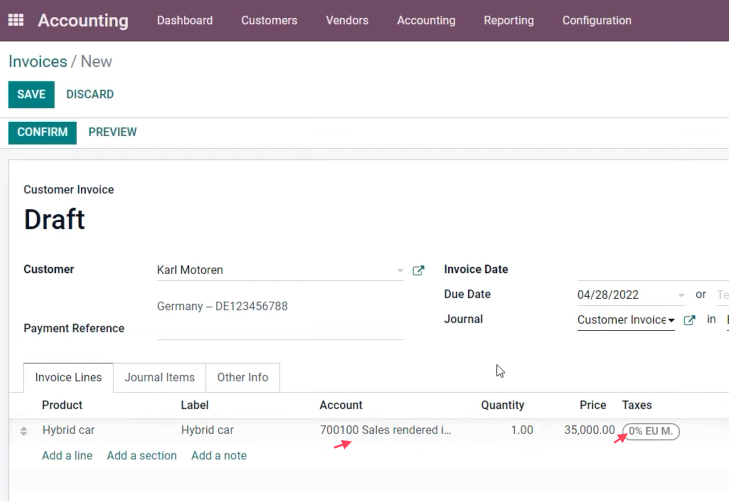Click the quantity value 1.00
This screenshot has height=501, width=729.
tap(522, 430)
